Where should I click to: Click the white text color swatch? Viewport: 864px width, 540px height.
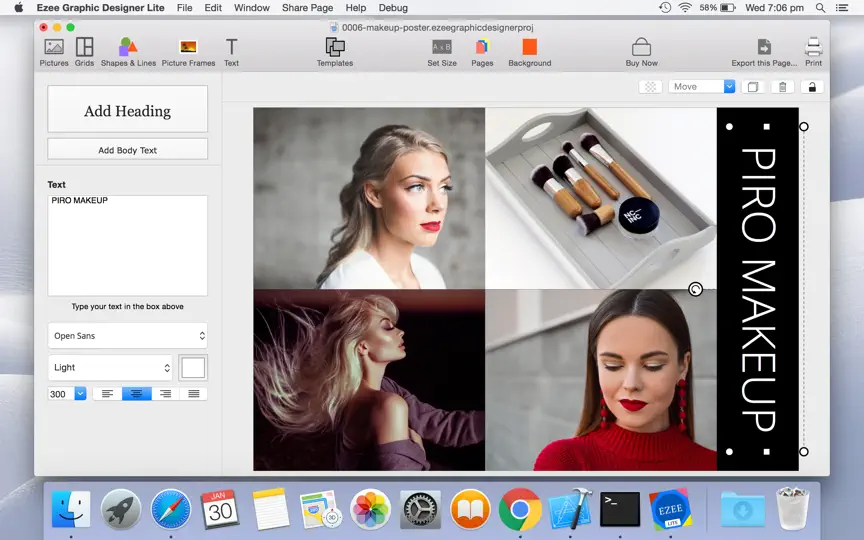pyautogui.click(x=193, y=368)
